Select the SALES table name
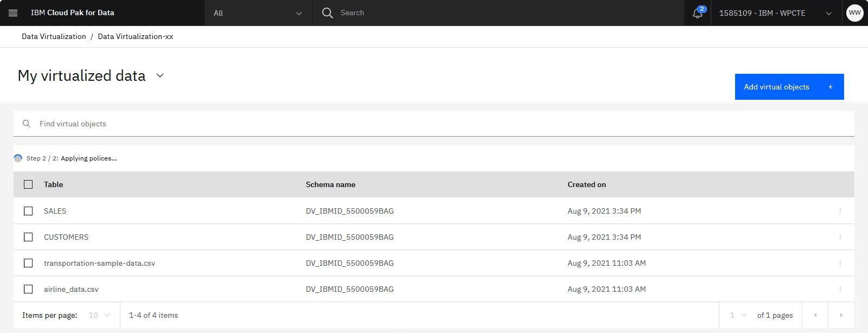This screenshot has width=868, height=333. click(55, 211)
